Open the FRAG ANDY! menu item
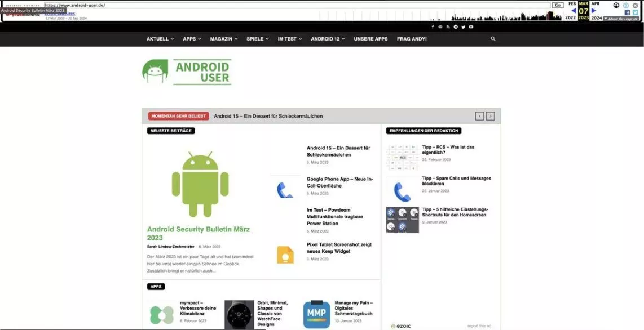 (412, 39)
